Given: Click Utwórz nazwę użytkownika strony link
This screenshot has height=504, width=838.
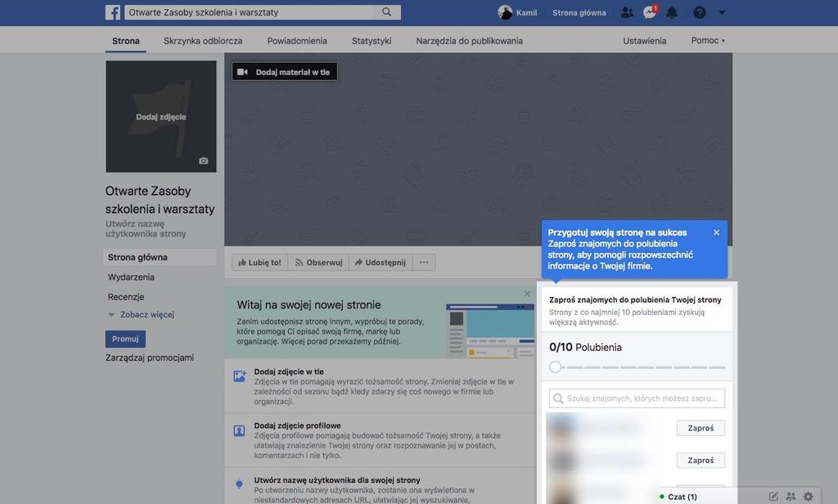Looking at the screenshot, I should click(x=146, y=229).
